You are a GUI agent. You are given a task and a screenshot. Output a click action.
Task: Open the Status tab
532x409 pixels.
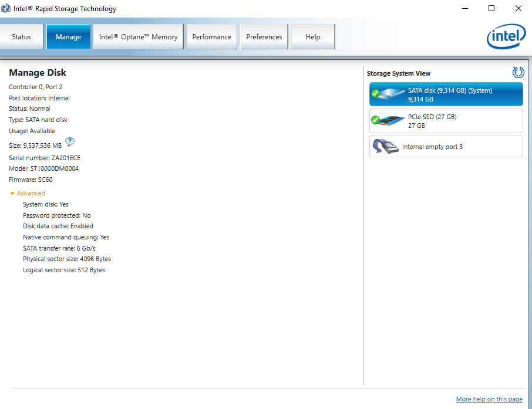pos(21,36)
